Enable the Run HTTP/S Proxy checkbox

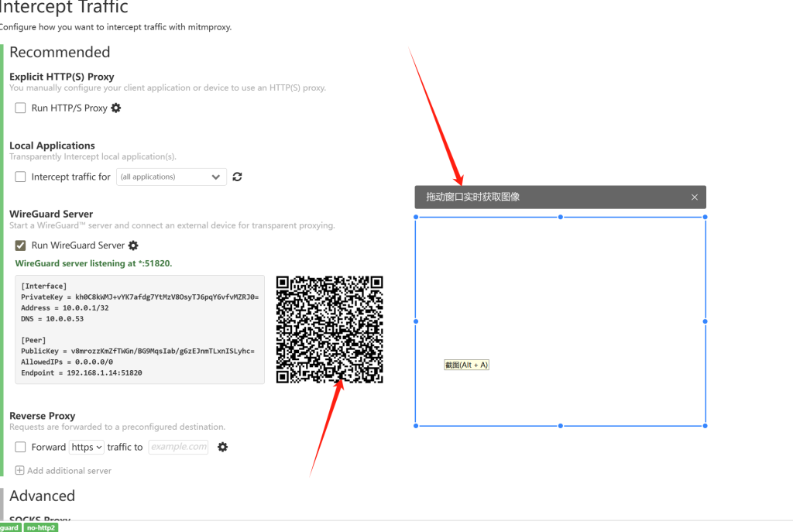[x=21, y=108]
